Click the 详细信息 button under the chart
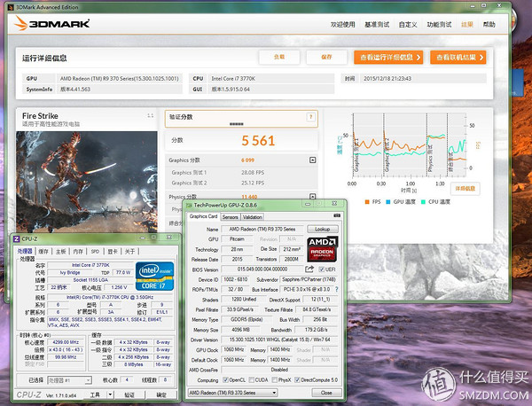This screenshot has width=532, height=406. (x=465, y=189)
